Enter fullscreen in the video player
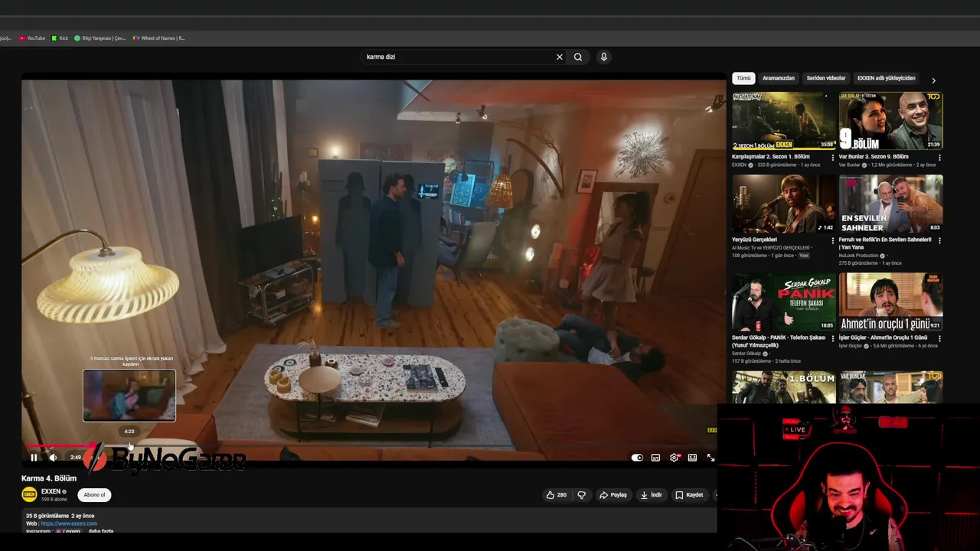The height and width of the screenshot is (551, 980). tap(710, 458)
